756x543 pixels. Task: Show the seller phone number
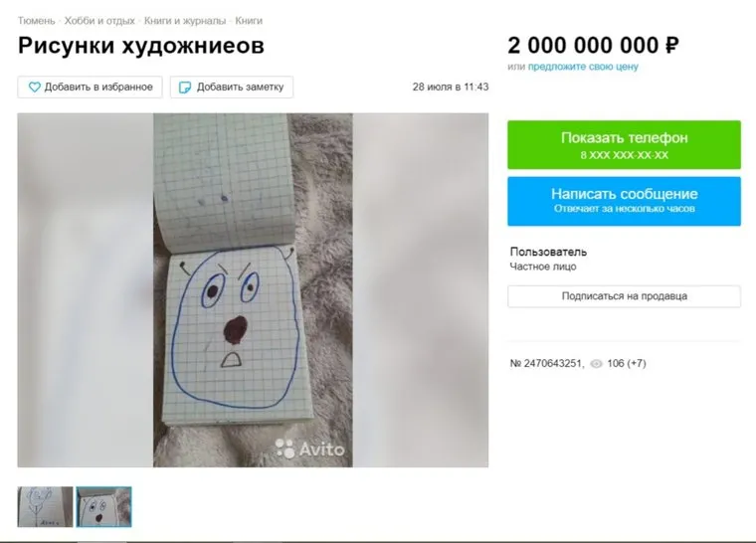pos(624,144)
